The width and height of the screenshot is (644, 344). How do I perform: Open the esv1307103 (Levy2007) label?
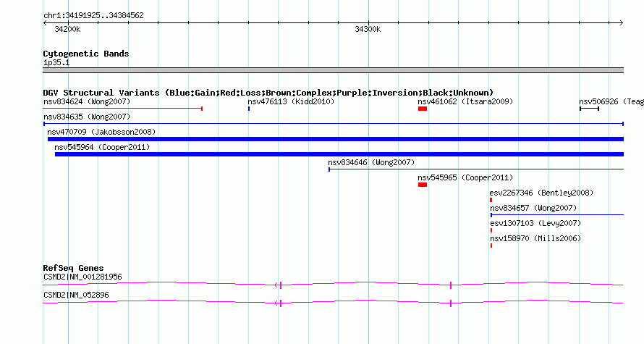point(535,223)
